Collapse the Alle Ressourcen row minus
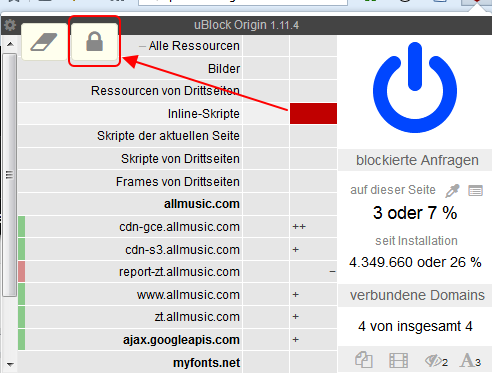The height and width of the screenshot is (373, 492). [142, 46]
